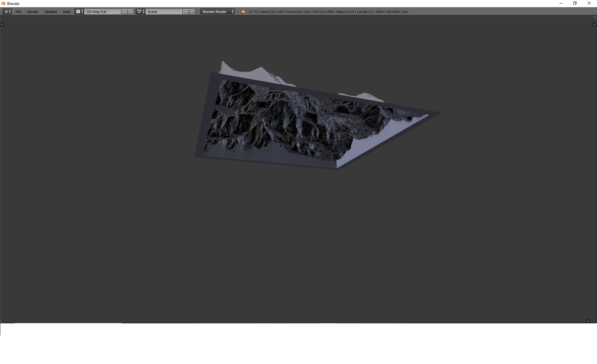Click the 'Lamps:1/1' statistic
Image resolution: width=597 pixels, height=364 pixels.
(x=365, y=12)
